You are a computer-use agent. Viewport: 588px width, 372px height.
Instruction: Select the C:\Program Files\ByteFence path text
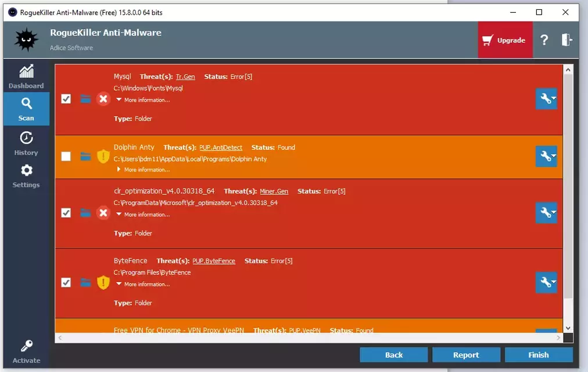click(x=152, y=273)
